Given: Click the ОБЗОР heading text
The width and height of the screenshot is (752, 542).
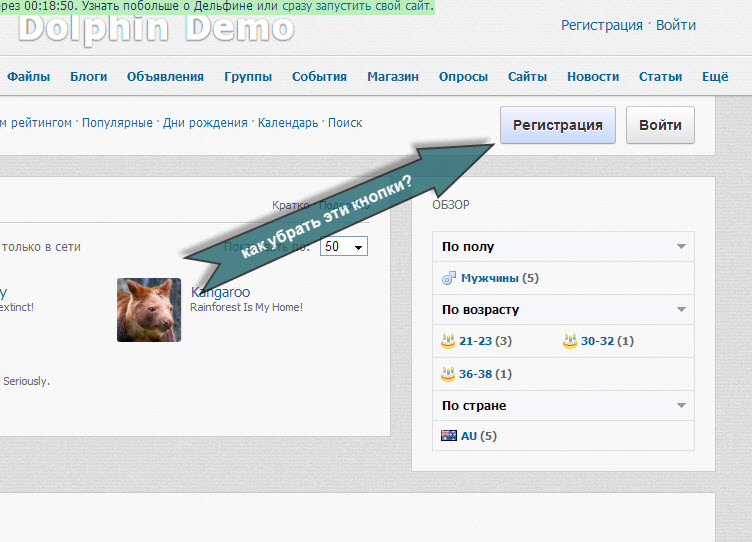Looking at the screenshot, I should [x=451, y=205].
